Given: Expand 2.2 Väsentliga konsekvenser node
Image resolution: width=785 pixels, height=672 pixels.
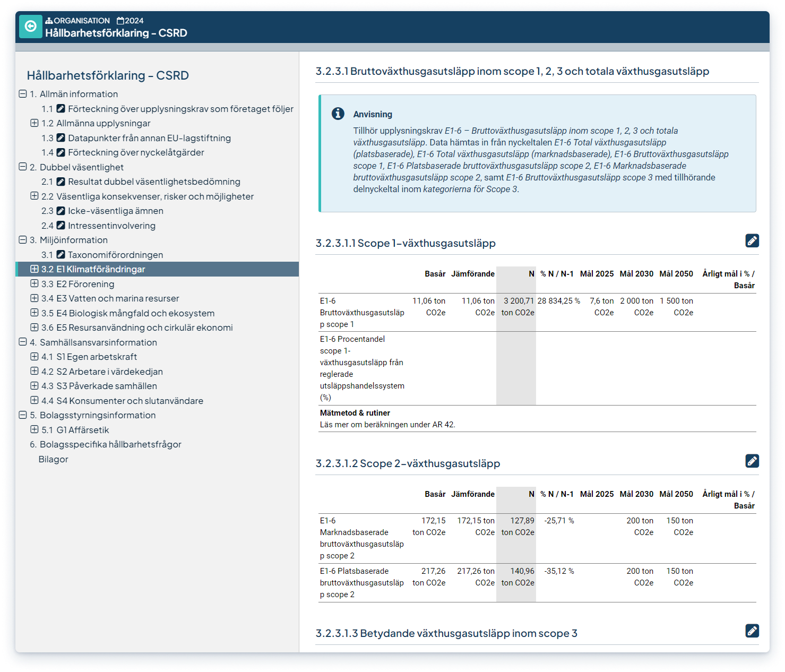Looking at the screenshot, I should [34, 196].
